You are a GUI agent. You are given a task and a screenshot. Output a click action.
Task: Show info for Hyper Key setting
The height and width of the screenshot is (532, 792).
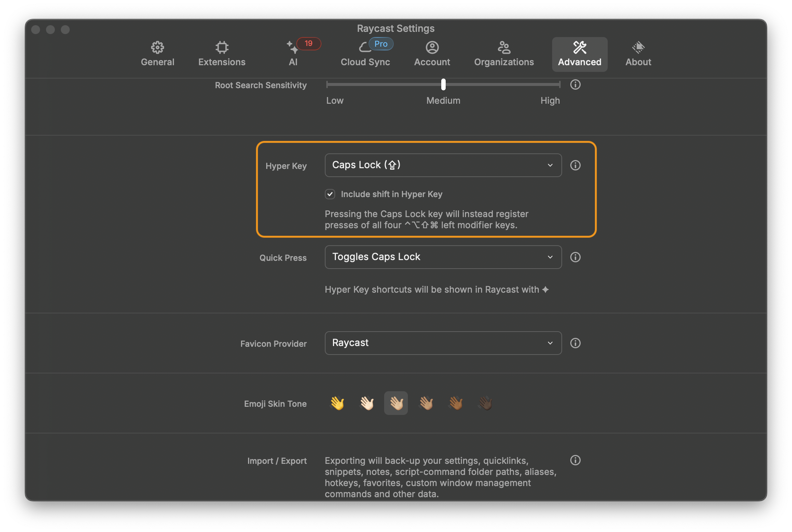[575, 165]
